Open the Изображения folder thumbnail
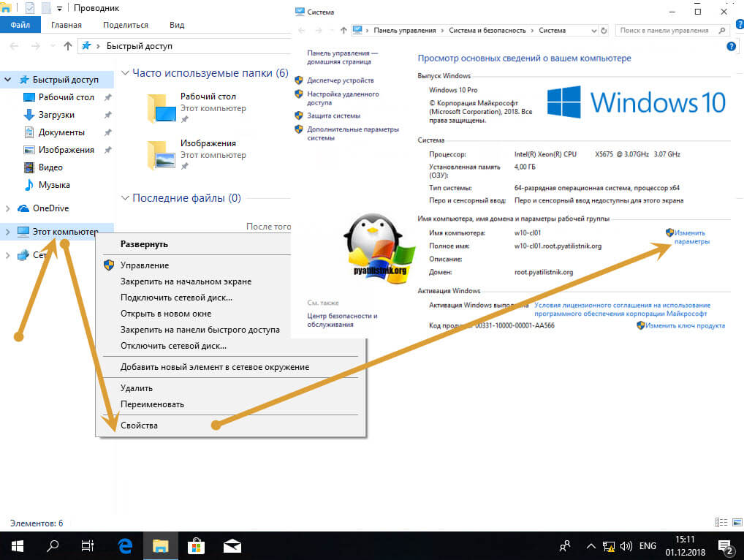Image resolution: width=744 pixels, height=560 pixels. 162,155
